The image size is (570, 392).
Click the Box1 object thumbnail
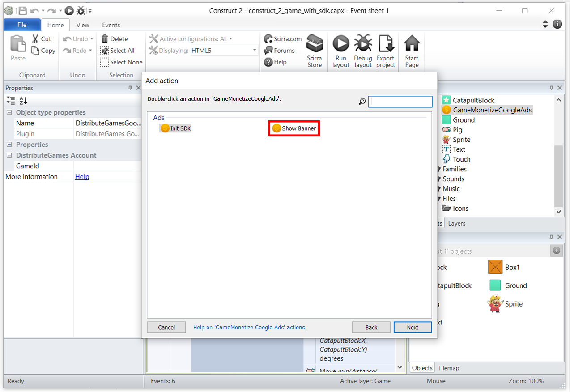click(495, 267)
